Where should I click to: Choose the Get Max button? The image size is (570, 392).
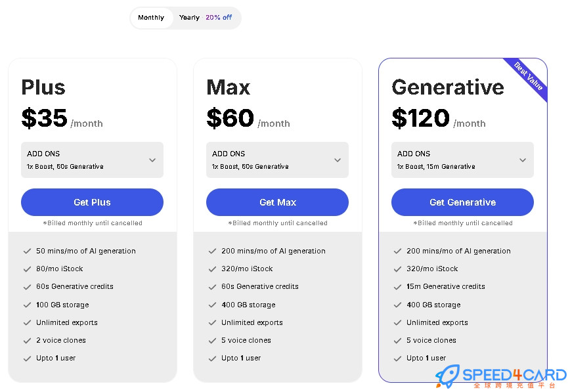point(277,202)
